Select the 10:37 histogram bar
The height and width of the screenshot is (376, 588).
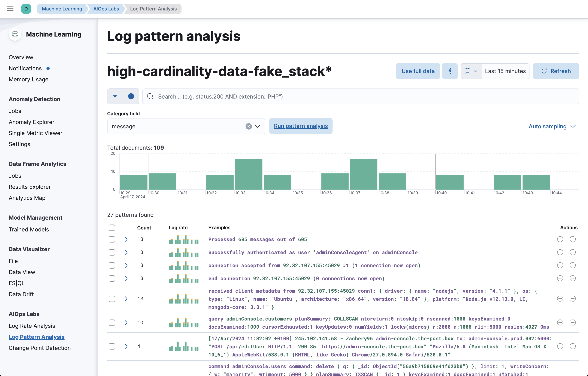(x=364, y=174)
